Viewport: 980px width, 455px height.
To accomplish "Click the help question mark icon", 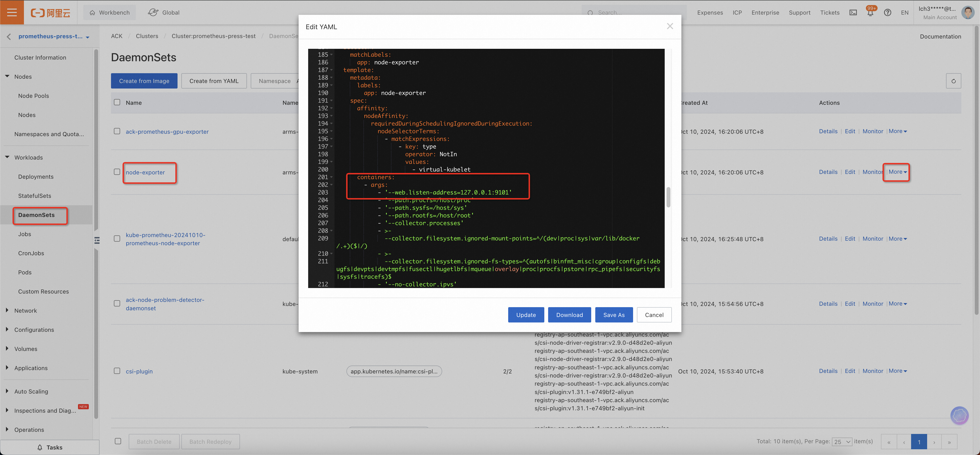I will 887,12.
